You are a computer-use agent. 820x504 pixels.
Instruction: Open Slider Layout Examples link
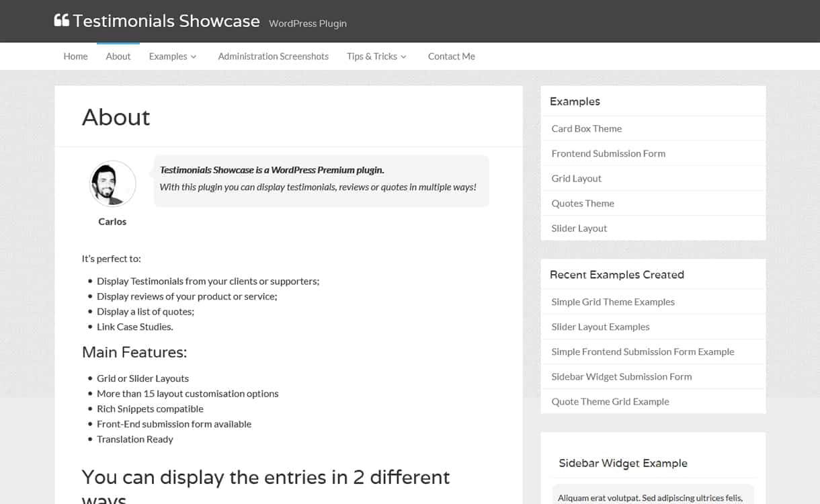point(600,327)
